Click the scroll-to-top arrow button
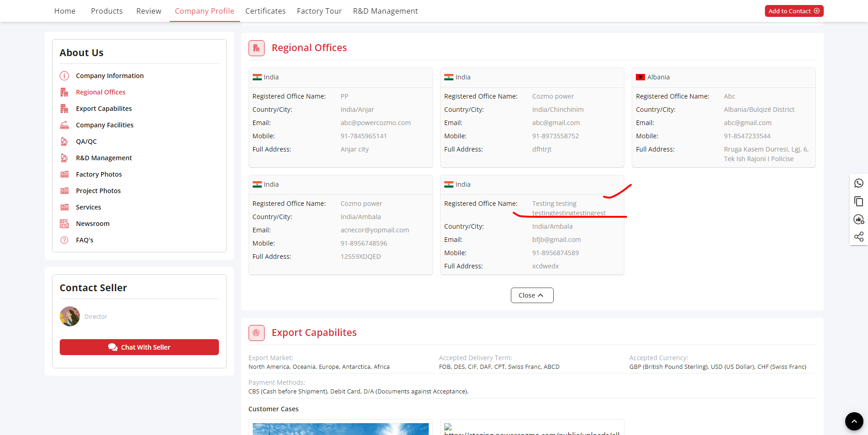 (854, 421)
